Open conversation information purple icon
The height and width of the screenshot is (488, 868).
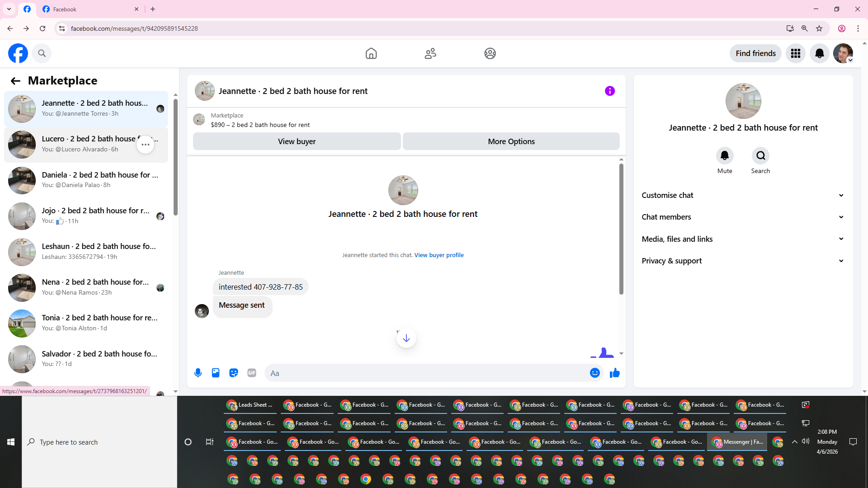[610, 91]
